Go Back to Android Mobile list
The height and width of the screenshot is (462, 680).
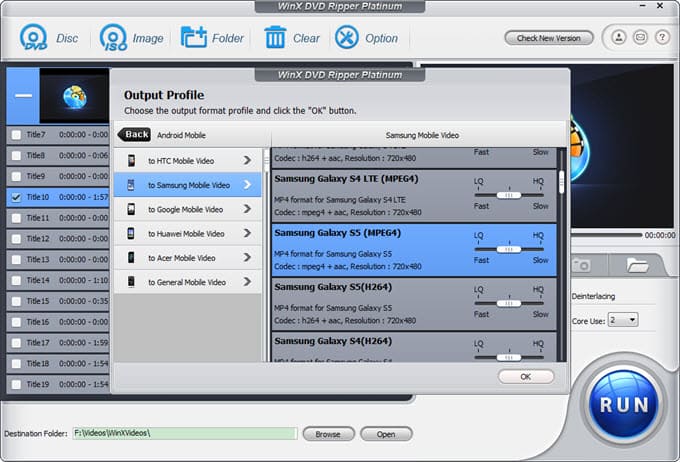134,134
